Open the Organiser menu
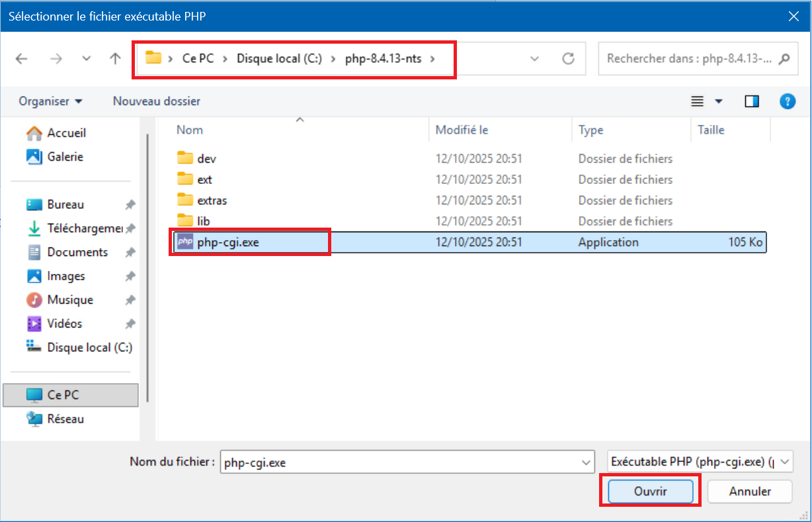812x522 pixels. (x=50, y=101)
